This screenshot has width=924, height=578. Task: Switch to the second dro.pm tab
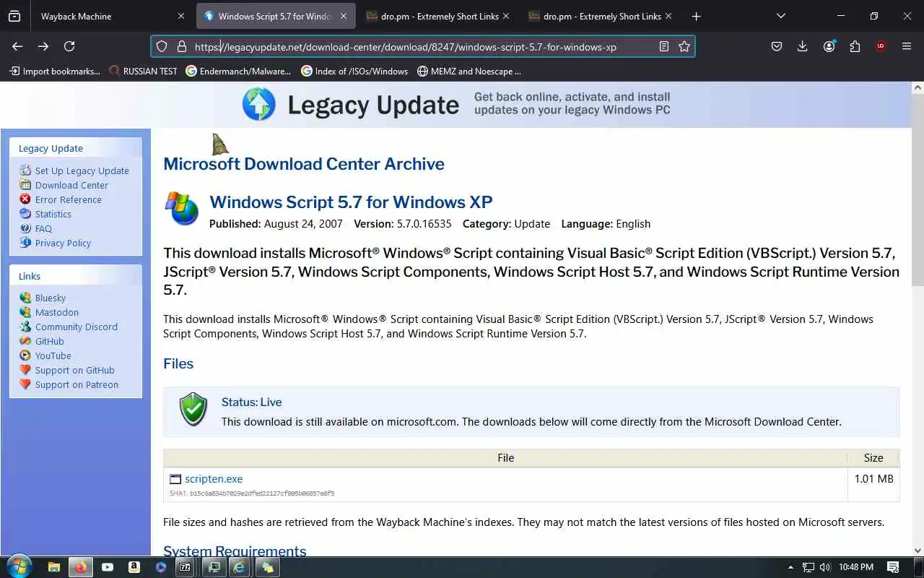coord(602,16)
